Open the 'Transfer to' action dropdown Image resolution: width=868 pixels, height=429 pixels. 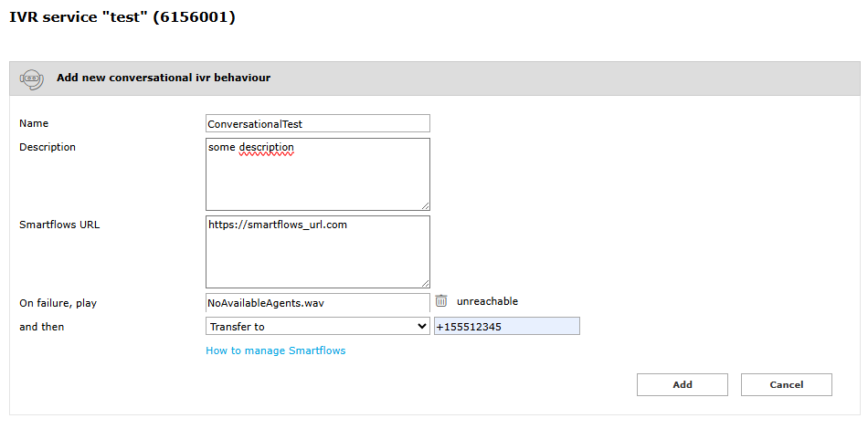317,326
